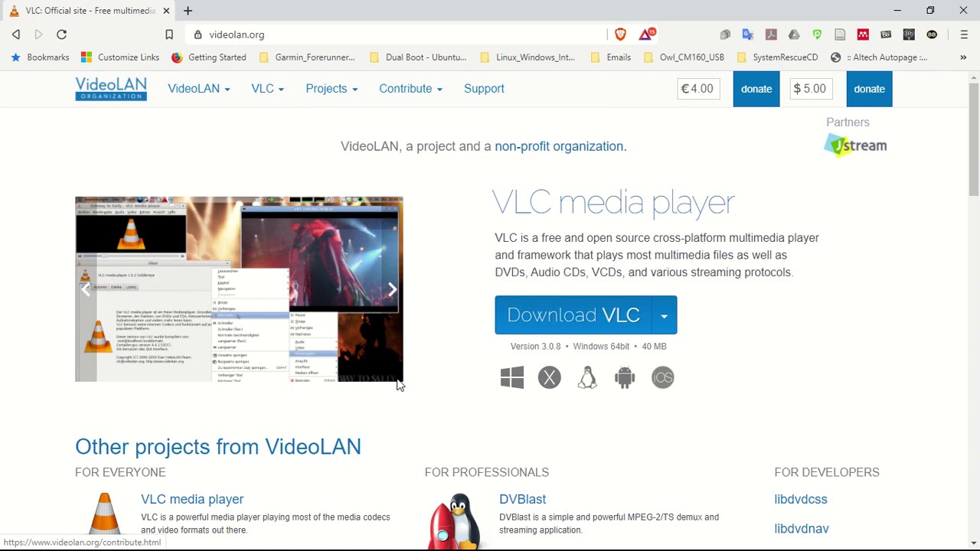
Task: Select the Windows platform icon
Action: tap(512, 377)
